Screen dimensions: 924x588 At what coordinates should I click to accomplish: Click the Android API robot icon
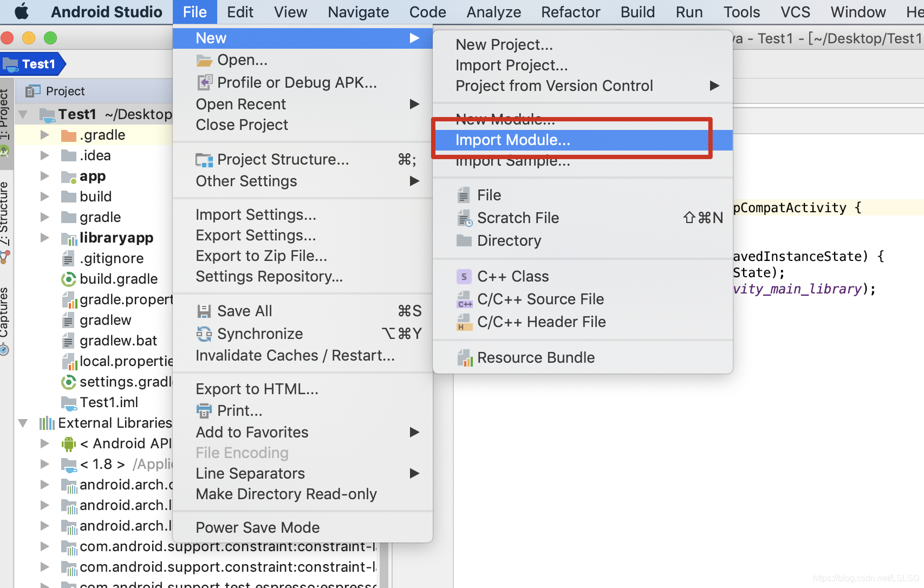coord(69,444)
